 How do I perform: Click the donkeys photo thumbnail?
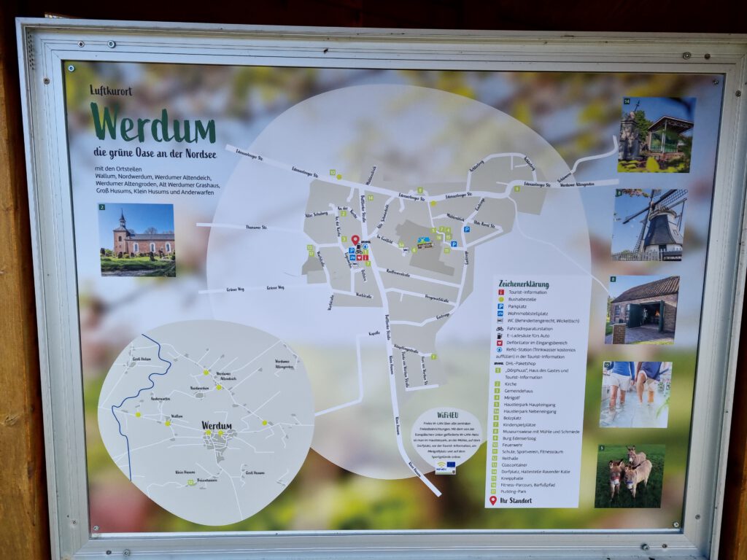pyautogui.click(x=629, y=475)
